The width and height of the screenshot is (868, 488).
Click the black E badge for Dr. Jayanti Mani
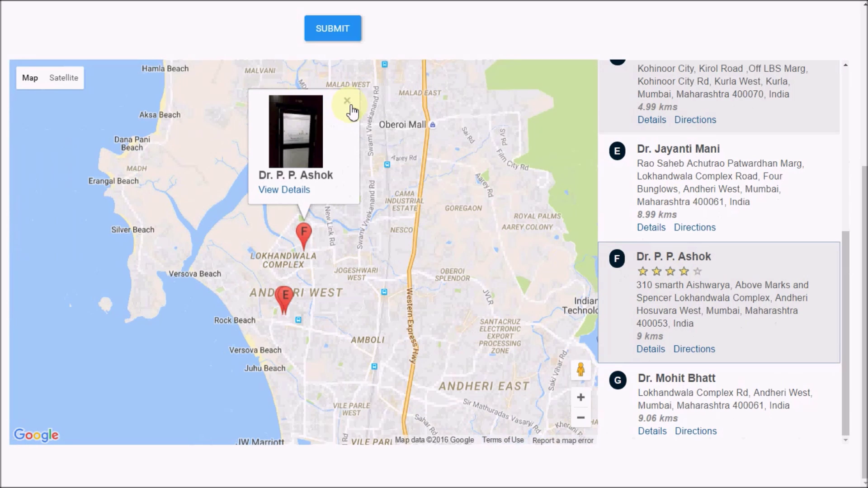617,151
